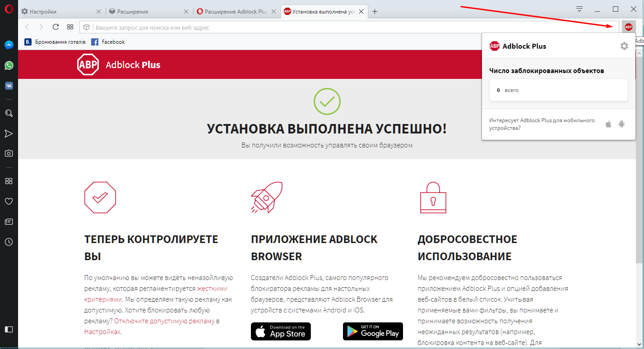The height and width of the screenshot is (349, 644).
Task: Open Speed Dial grid icon in sidebar
Action: point(9,181)
